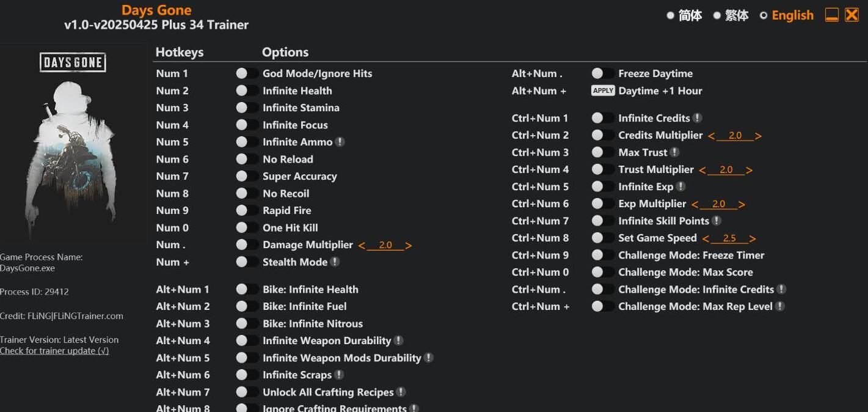The height and width of the screenshot is (412, 868).
Task: Click info icon beside Challenge Mode: Max Rep Level
Action: [780, 306]
